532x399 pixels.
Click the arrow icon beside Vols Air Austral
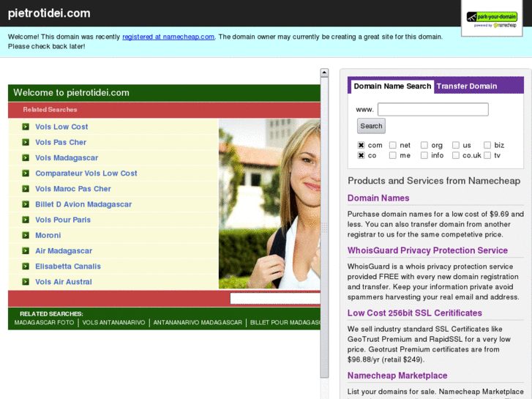coord(26,282)
